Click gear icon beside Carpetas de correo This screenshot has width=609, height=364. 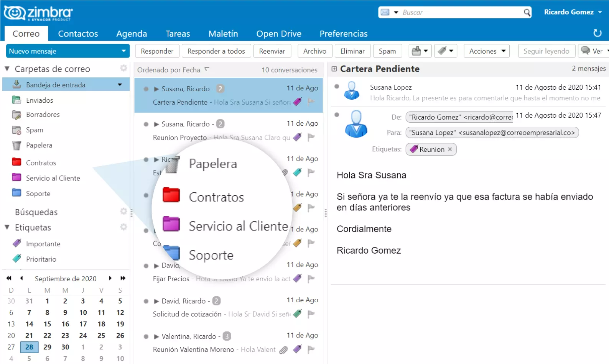click(123, 69)
